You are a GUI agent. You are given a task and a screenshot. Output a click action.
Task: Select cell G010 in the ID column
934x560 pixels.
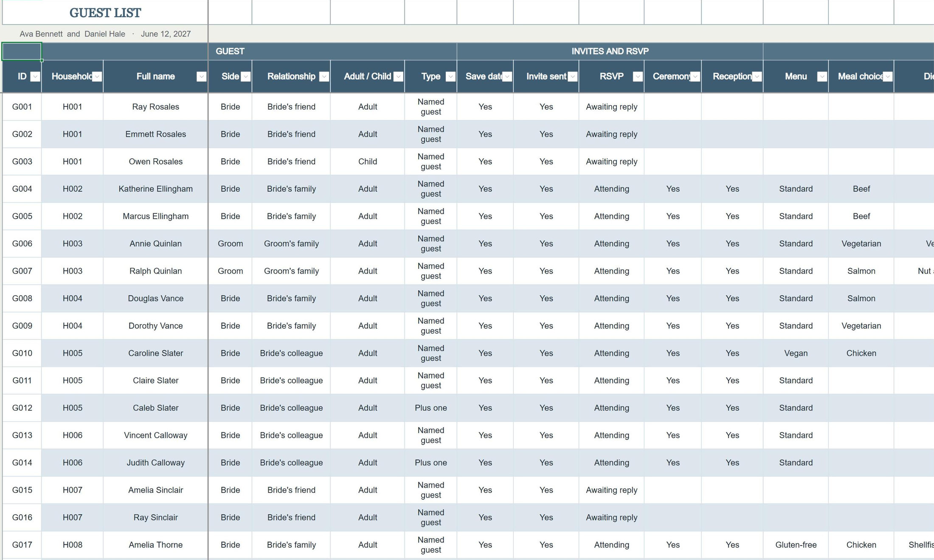(22, 353)
